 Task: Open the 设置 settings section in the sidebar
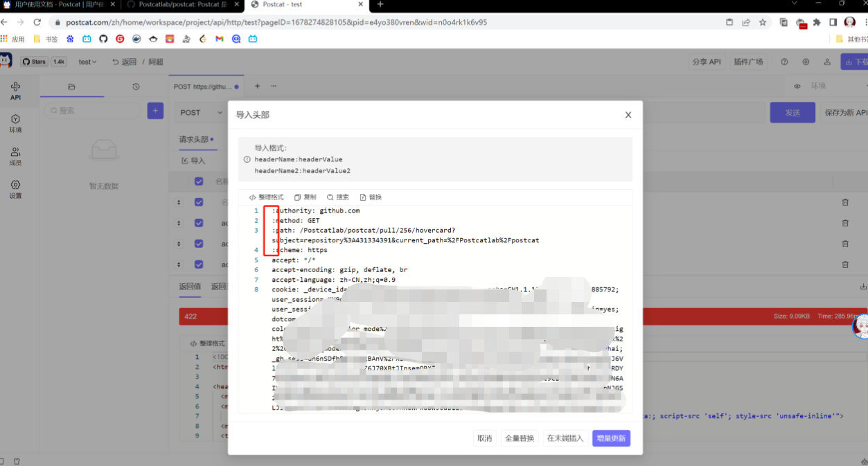[x=15, y=190]
